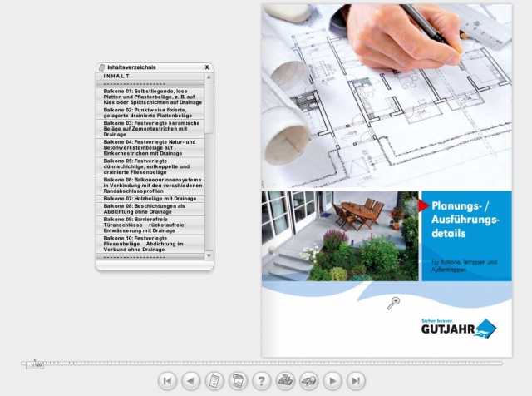This screenshot has width=532, height=396.
Task: Open the help question mark icon
Action: pos(261,380)
